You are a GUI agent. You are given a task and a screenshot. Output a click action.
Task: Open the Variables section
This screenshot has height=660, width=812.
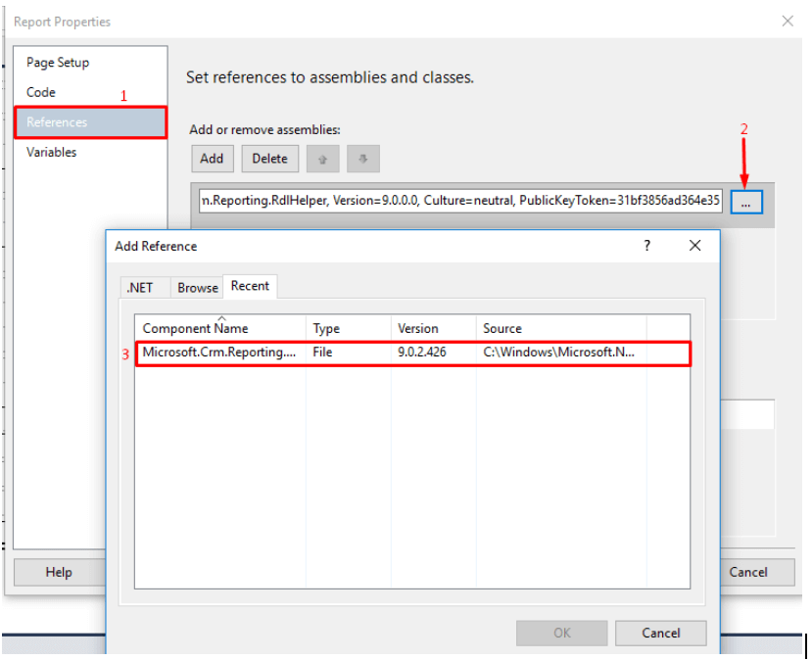52,152
